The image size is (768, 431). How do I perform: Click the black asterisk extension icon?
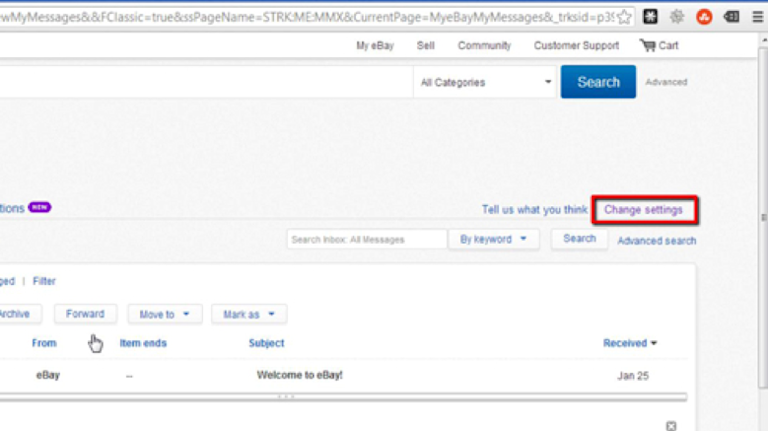pyautogui.click(x=650, y=17)
